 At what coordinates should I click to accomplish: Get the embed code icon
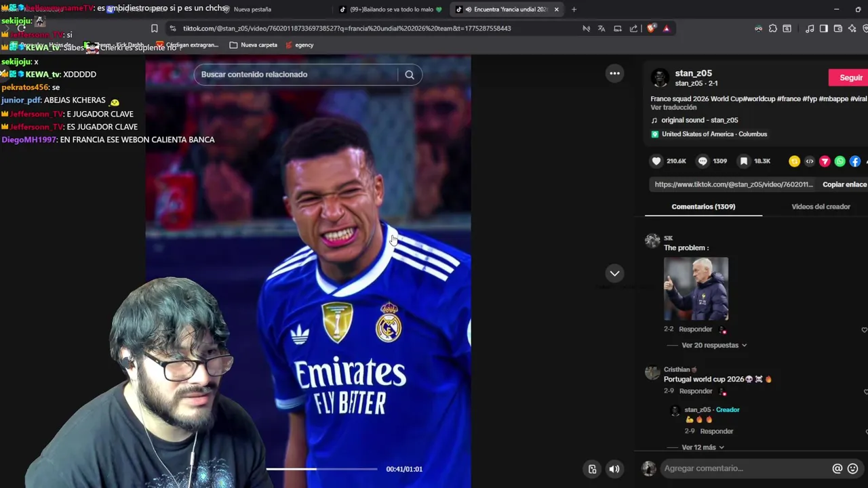[x=809, y=161]
